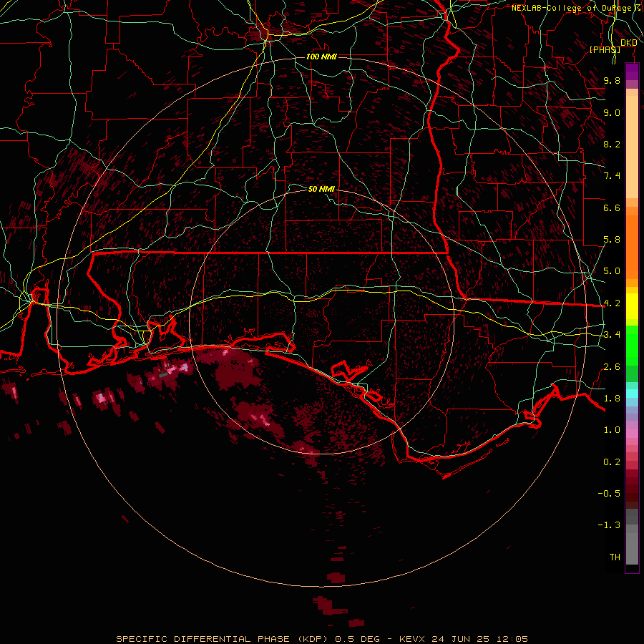Select the cyan segment of the color bar
The width and height of the screenshot is (644, 644).
click(x=632, y=393)
